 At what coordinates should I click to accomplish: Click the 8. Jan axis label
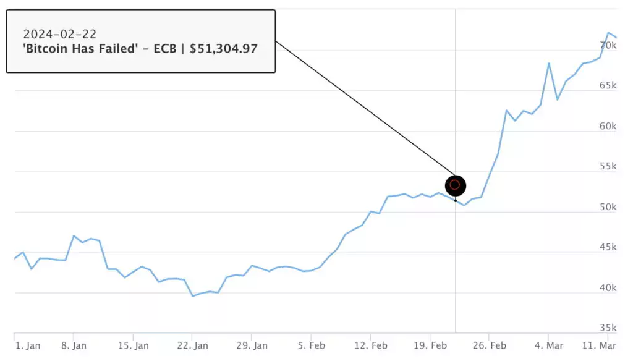tap(74, 345)
